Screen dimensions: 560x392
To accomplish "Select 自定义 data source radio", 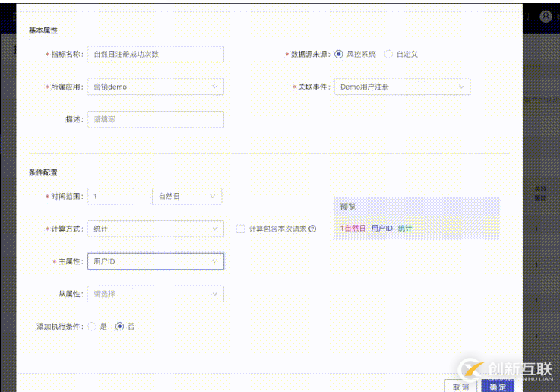I will [388, 54].
